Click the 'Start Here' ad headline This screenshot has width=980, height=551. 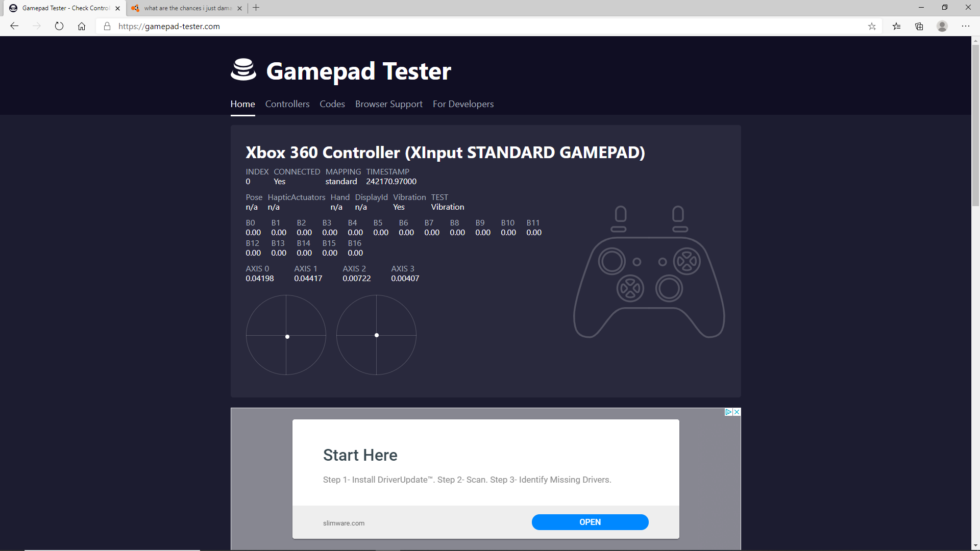click(x=360, y=455)
